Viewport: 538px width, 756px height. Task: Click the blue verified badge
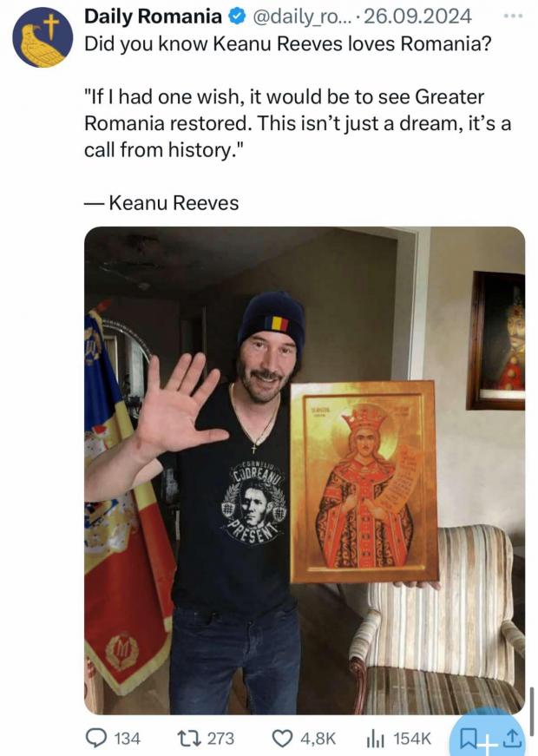(x=236, y=16)
